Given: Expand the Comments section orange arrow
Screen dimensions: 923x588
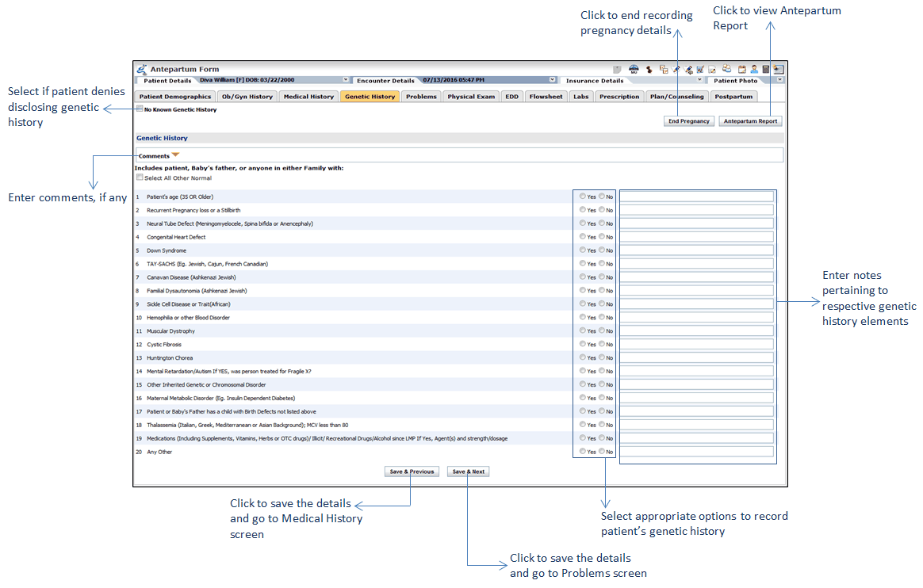Looking at the screenshot, I should pyautogui.click(x=176, y=155).
